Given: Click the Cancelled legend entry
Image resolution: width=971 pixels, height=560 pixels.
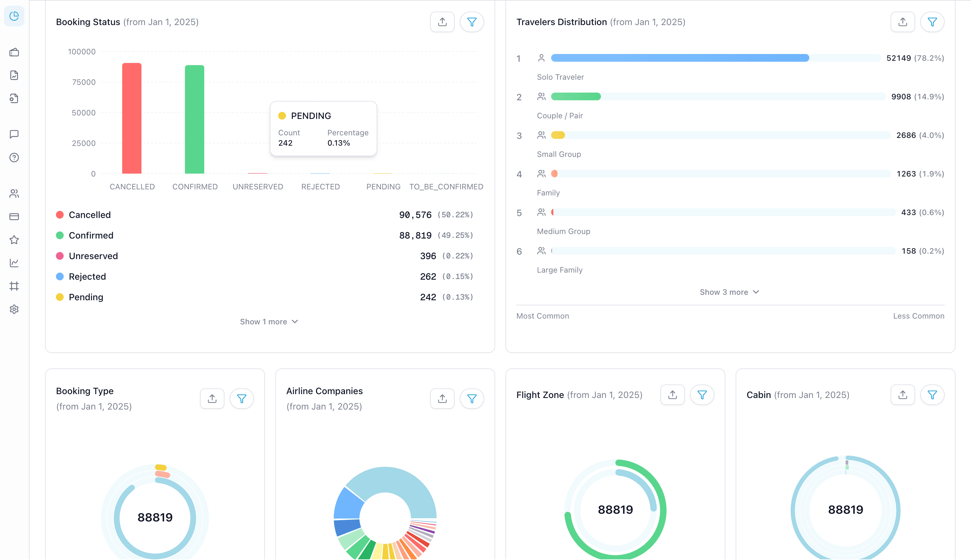Looking at the screenshot, I should click(265, 215).
